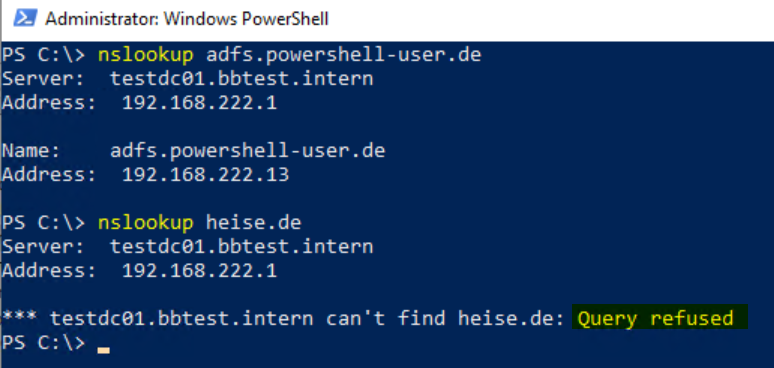Click the first Server: testdc01.bbtest.intern line

click(x=188, y=79)
